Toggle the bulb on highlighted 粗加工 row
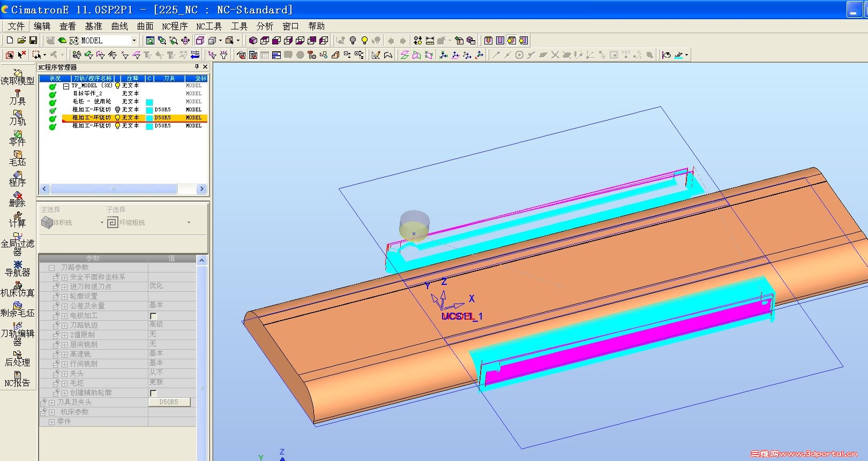This screenshot has height=461, width=868. [x=117, y=118]
